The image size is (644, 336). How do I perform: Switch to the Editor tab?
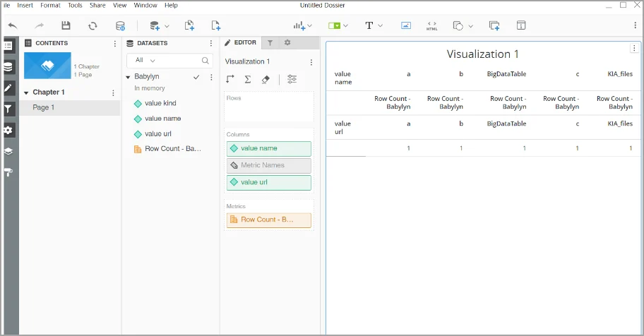(241, 42)
